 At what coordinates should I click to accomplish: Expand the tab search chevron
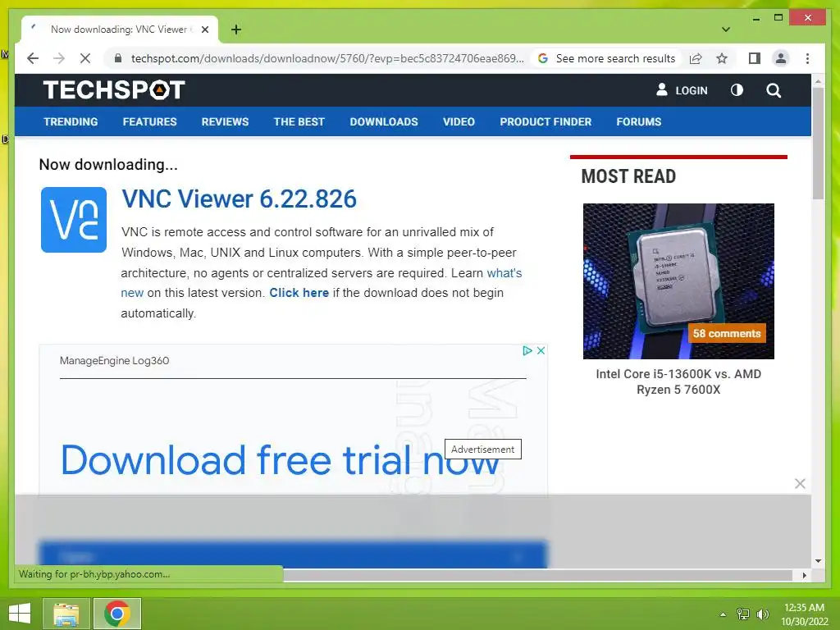pyautogui.click(x=726, y=30)
